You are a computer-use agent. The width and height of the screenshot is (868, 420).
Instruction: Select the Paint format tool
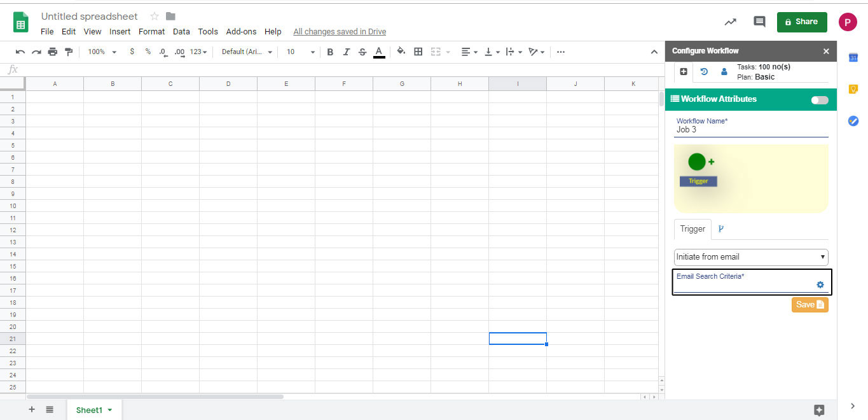pos(69,52)
